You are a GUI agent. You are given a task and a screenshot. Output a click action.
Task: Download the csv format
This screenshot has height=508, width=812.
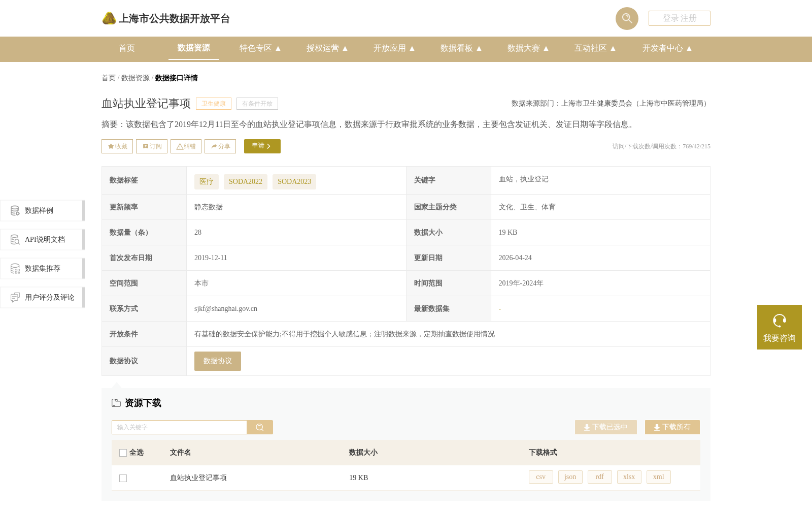point(541,477)
